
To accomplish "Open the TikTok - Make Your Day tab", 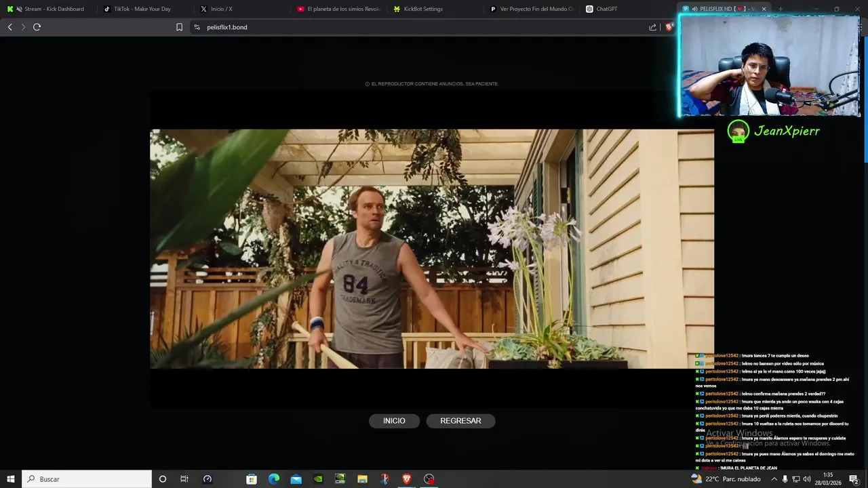I will tap(144, 9).
